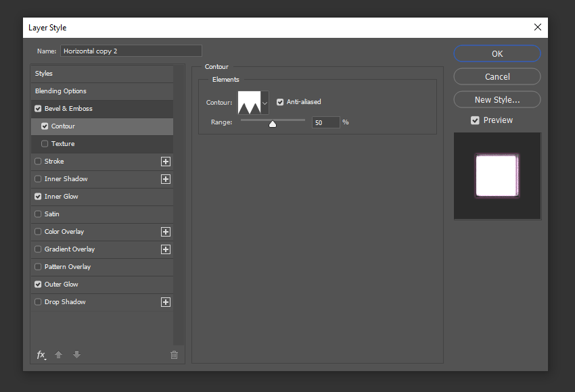Click the OK button
The height and width of the screenshot is (392, 575).
497,54
